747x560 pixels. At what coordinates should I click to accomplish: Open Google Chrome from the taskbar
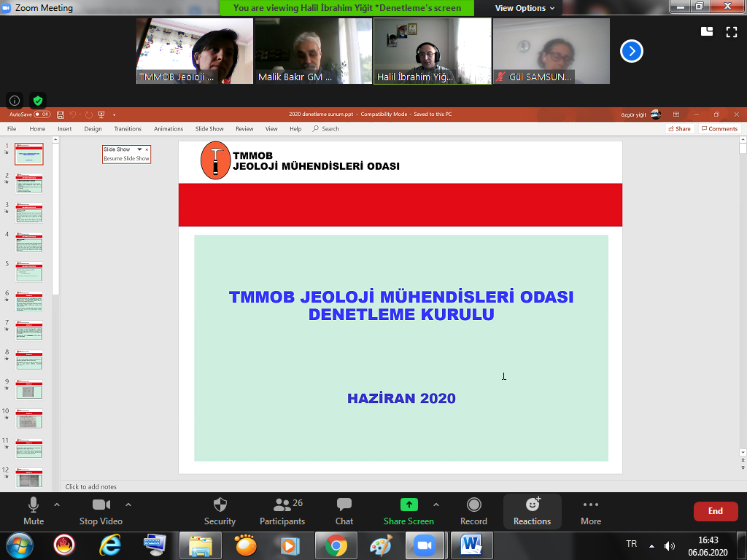(336, 545)
